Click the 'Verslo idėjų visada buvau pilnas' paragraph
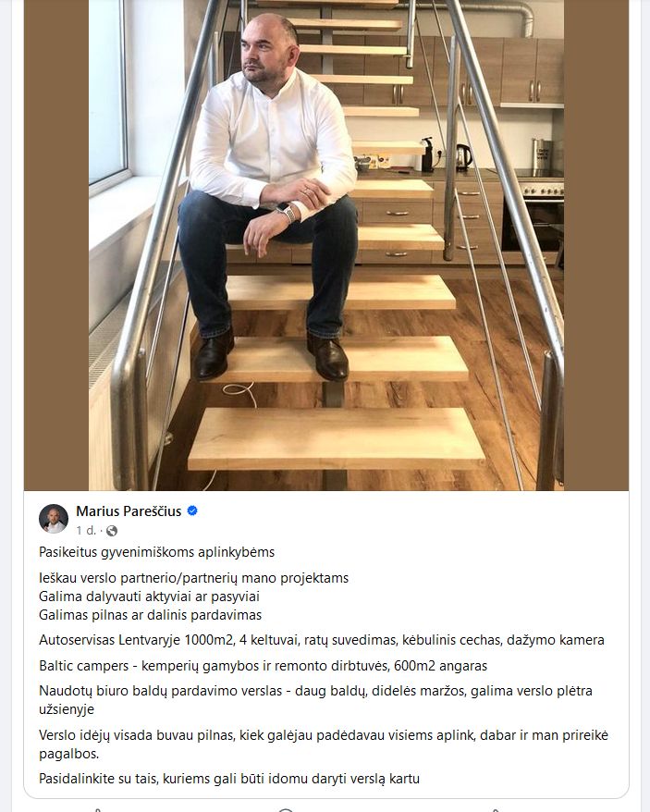 click(324, 744)
